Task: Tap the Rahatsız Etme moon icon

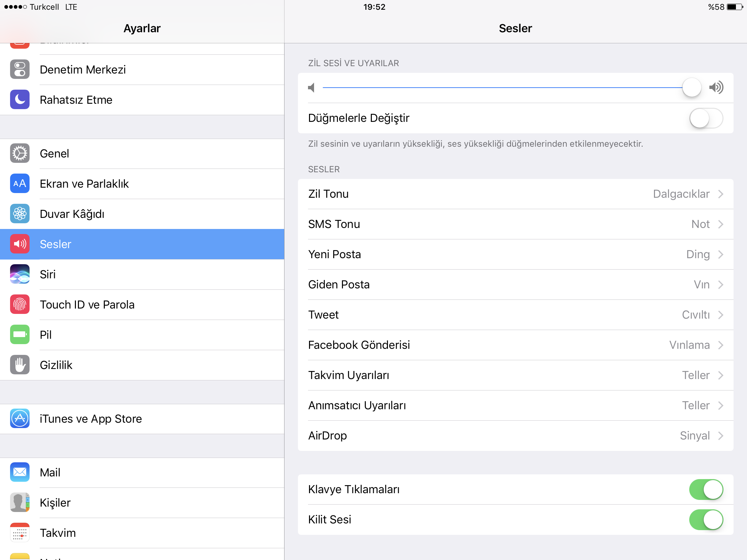Action: (x=19, y=100)
